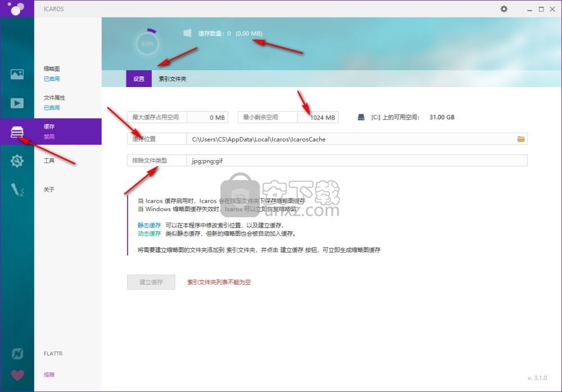Open the 缩略图 sidebar section
The image size is (562, 392).
pos(52,69)
